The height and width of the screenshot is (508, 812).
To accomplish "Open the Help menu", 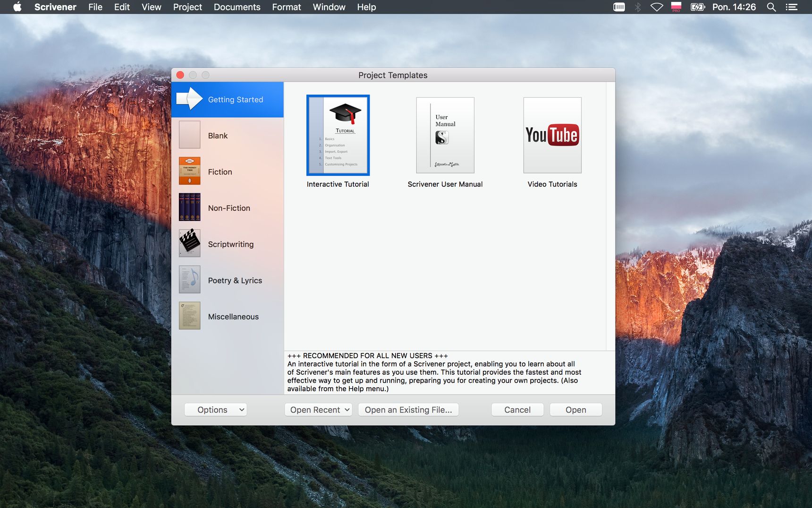I will (x=366, y=7).
